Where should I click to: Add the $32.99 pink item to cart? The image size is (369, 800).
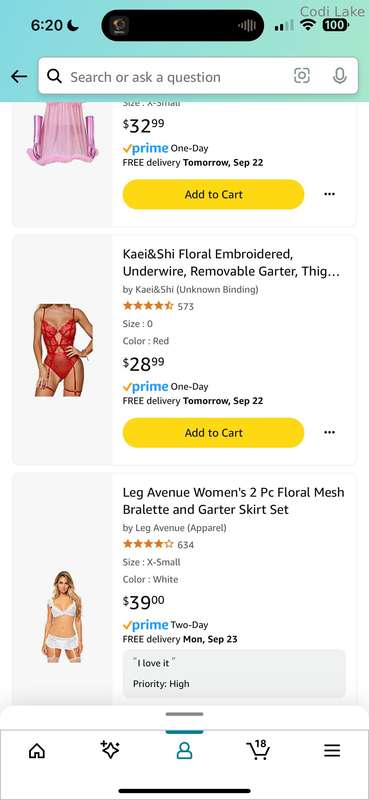213,194
